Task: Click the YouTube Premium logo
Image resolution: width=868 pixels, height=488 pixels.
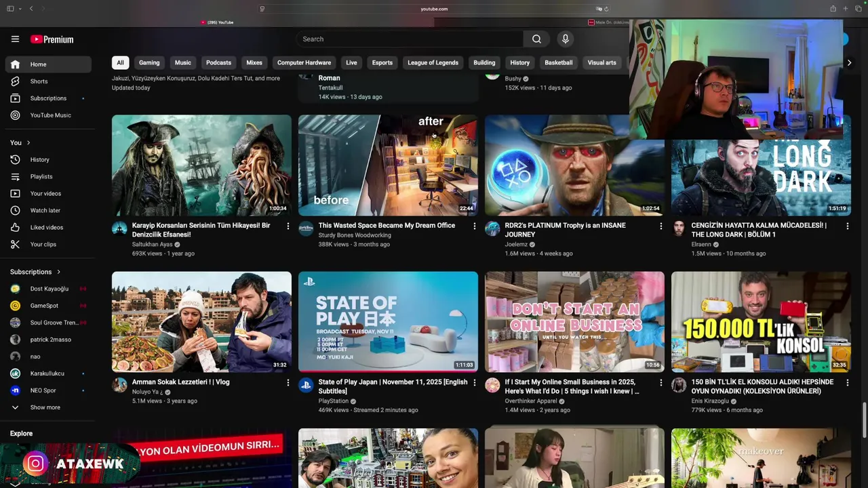Action: pos(52,39)
